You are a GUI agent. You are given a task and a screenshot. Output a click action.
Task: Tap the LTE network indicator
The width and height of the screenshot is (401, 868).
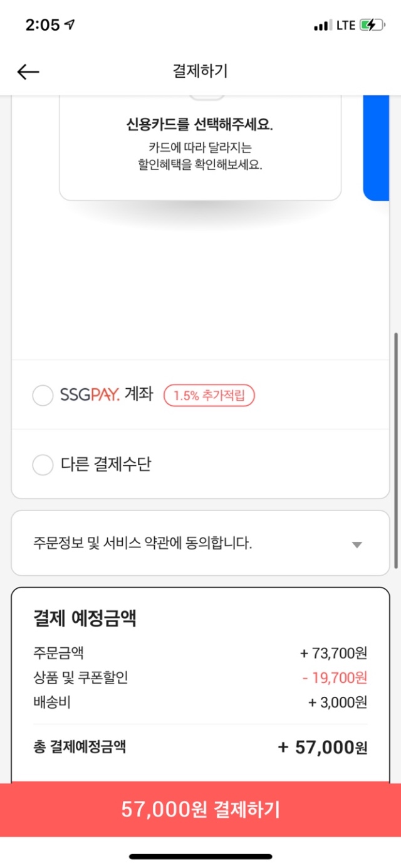click(345, 26)
